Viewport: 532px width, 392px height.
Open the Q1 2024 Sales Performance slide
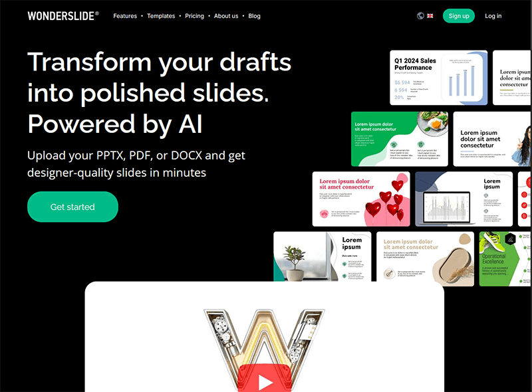(439, 78)
